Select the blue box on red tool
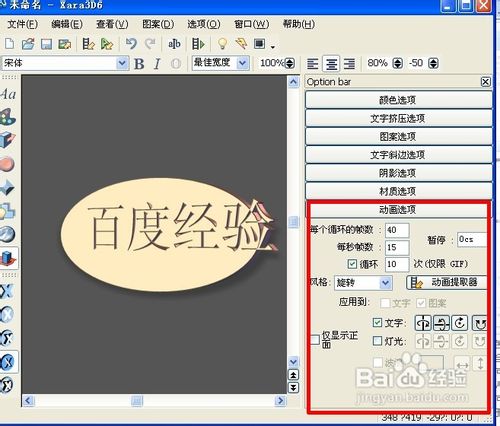 tap(8, 258)
